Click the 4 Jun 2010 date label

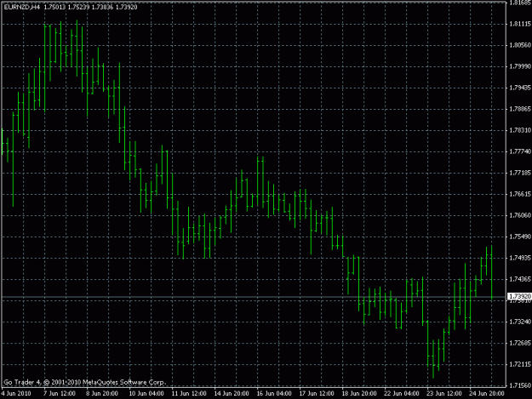click(16, 394)
